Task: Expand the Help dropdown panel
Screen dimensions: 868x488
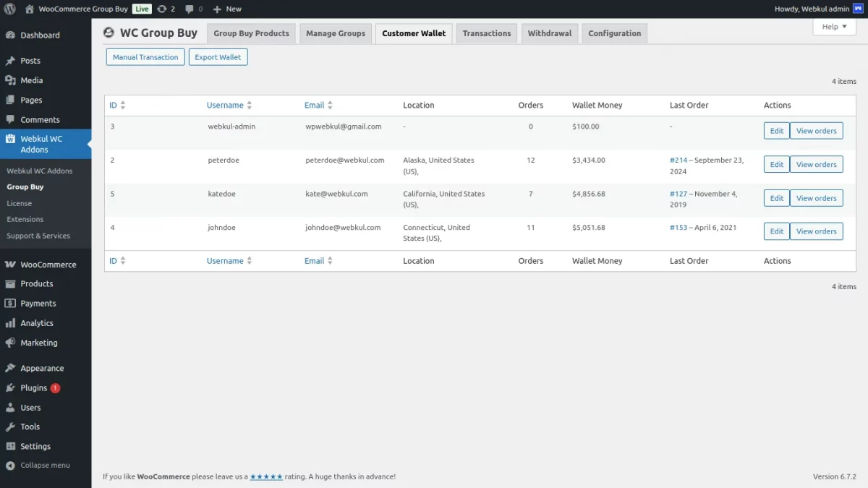Action: pos(834,27)
